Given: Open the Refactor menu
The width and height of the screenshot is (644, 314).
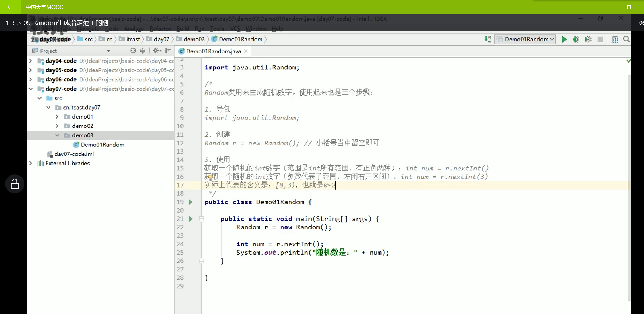Looking at the screenshot, I should click(160, 29).
